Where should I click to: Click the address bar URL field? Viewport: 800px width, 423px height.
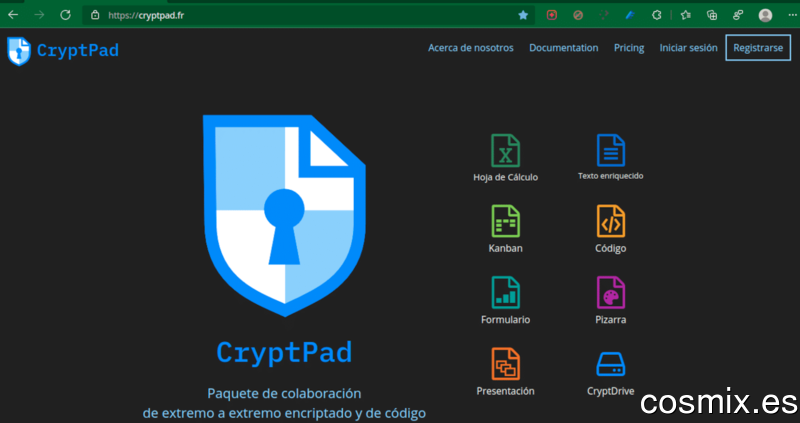[308, 15]
